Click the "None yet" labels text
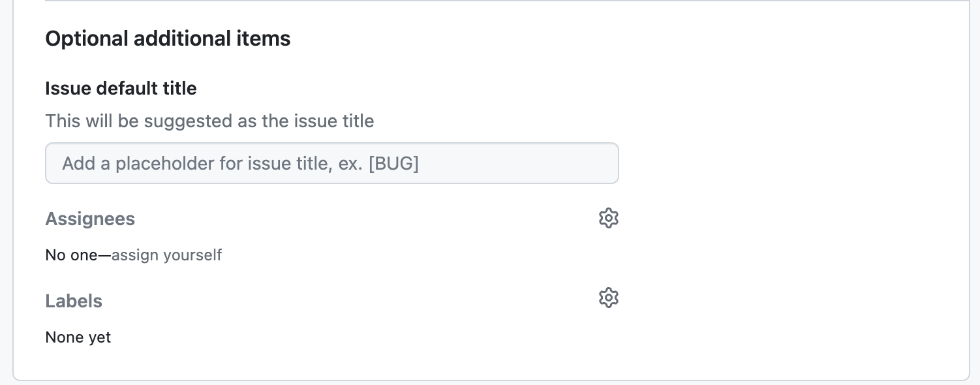This screenshot has height=385, width=980. (x=78, y=337)
